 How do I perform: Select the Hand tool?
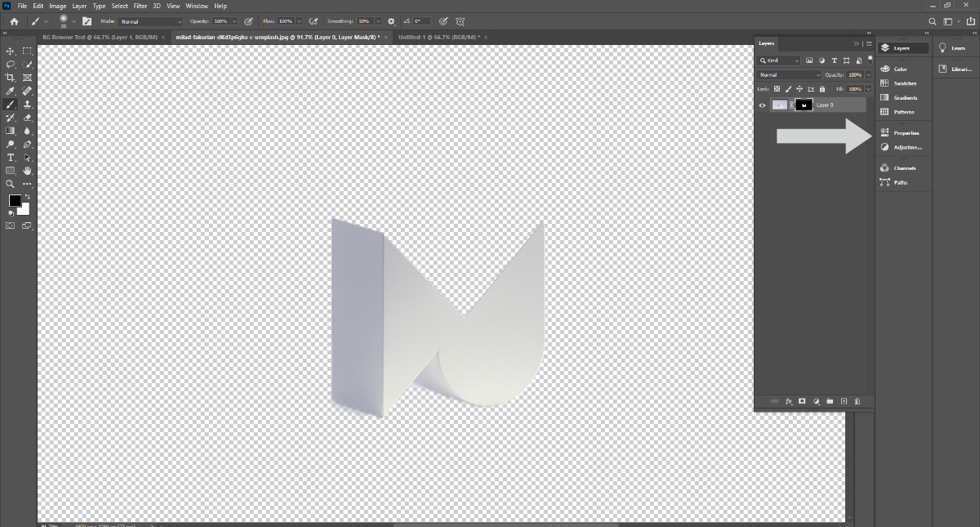pos(27,171)
